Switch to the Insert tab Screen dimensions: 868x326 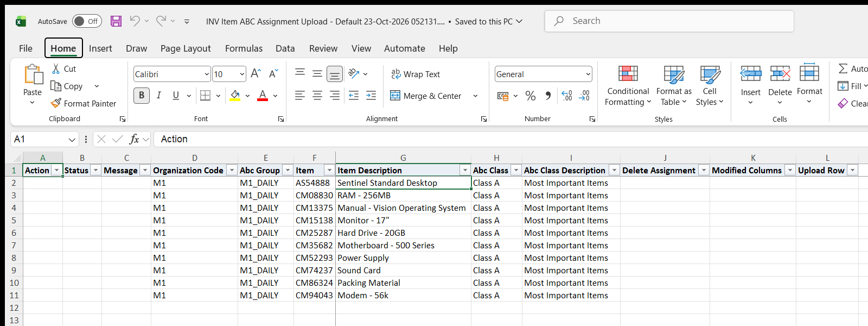coord(100,48)
